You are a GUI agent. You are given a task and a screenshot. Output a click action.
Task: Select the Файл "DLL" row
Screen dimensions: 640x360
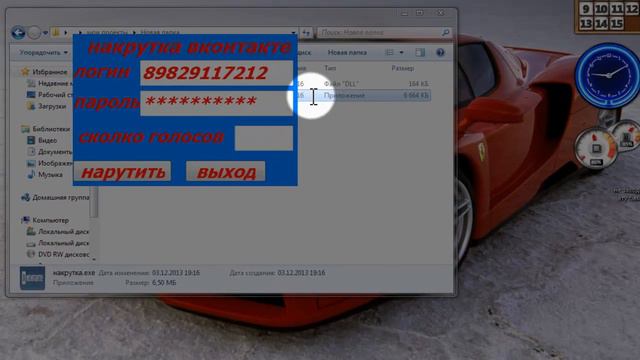[362, 84]
